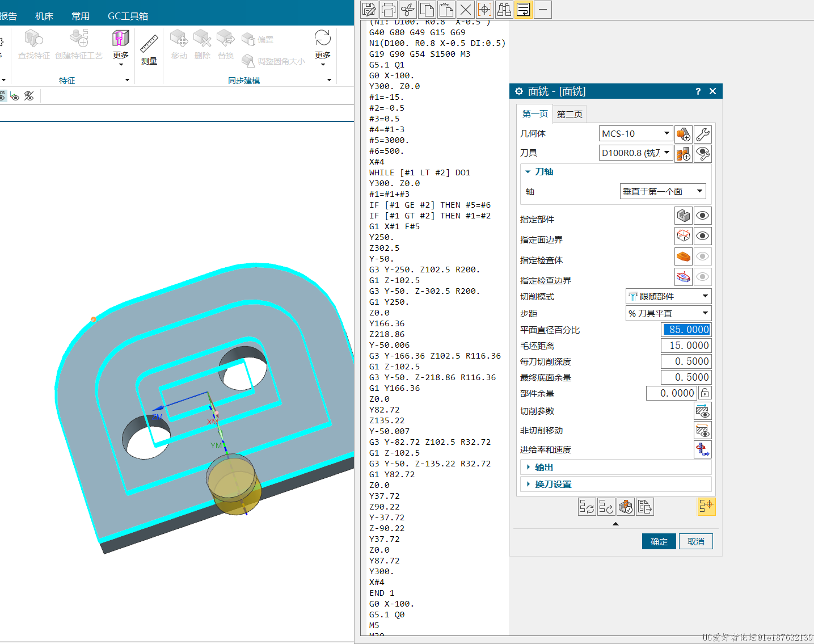Click the crosshair target icon in the code viewer toolbar

pyautogui.click(x=485, y=9)
